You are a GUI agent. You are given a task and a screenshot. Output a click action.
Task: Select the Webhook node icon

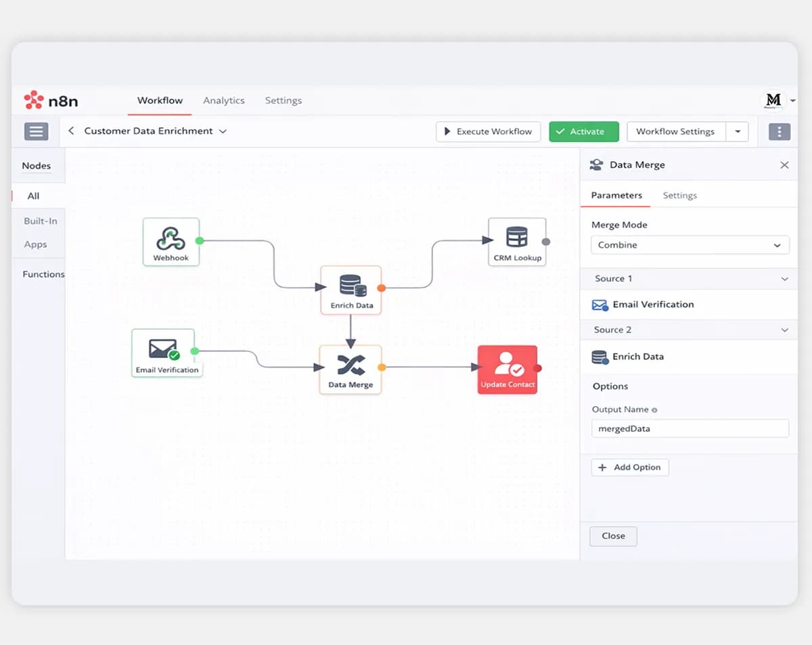pos(171,242)
